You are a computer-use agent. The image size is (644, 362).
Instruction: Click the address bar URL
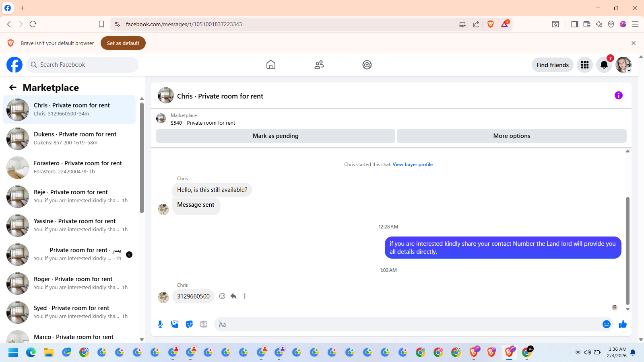pos(184,24)
